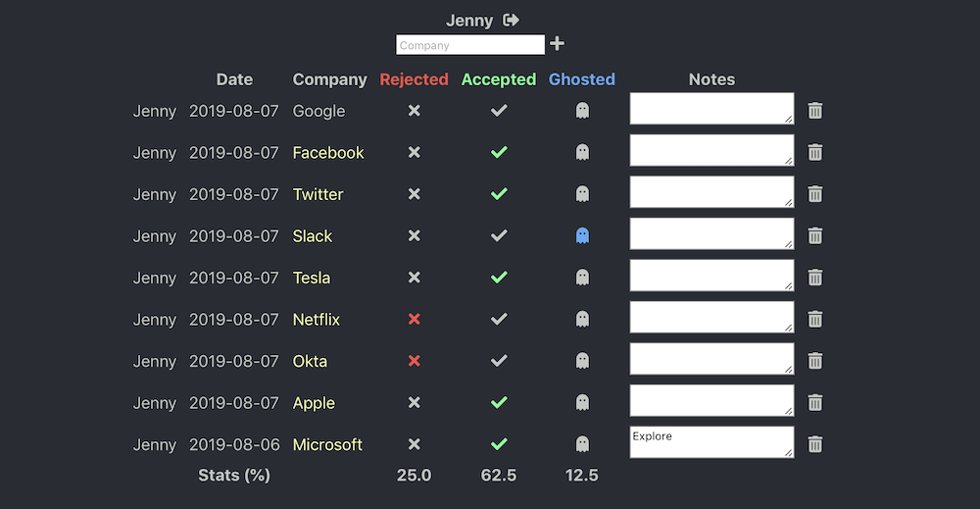
Task: Click the Okta company name
Action: (x=310, y=361)
